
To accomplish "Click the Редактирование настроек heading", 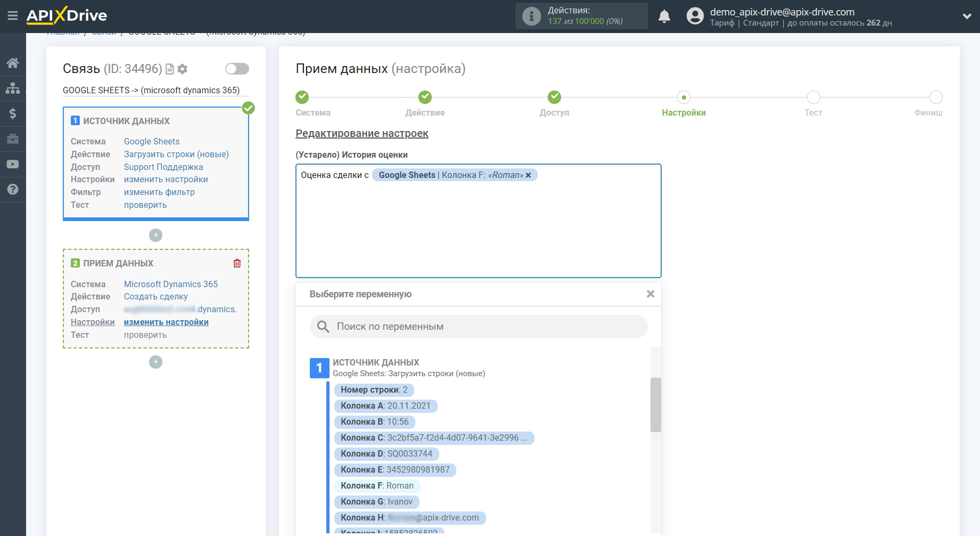I will 362,134.
